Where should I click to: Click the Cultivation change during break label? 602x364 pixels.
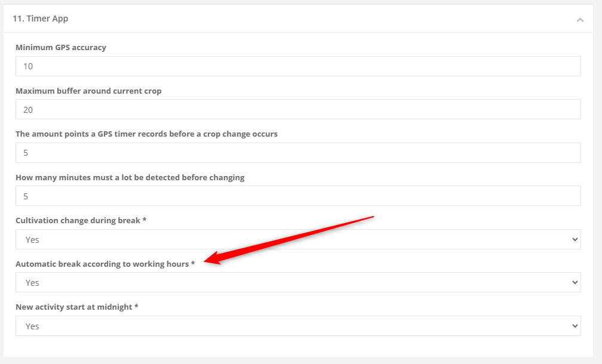coord(81,221)
